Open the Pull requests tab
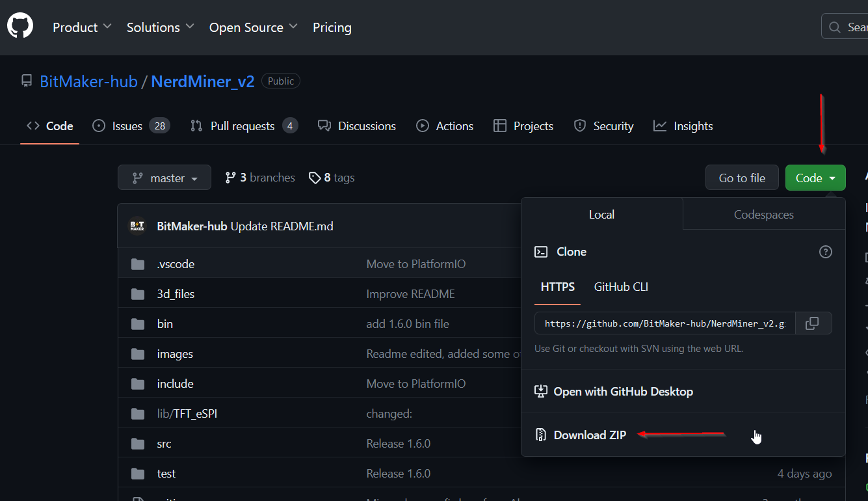This screenshot has height=501, width=868. [244, 126]
